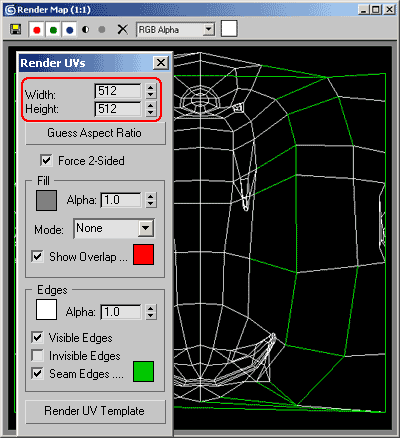This screenshot has height=438, width=400.
Task: Click the Fill Alpha value field
Action: 121,200
